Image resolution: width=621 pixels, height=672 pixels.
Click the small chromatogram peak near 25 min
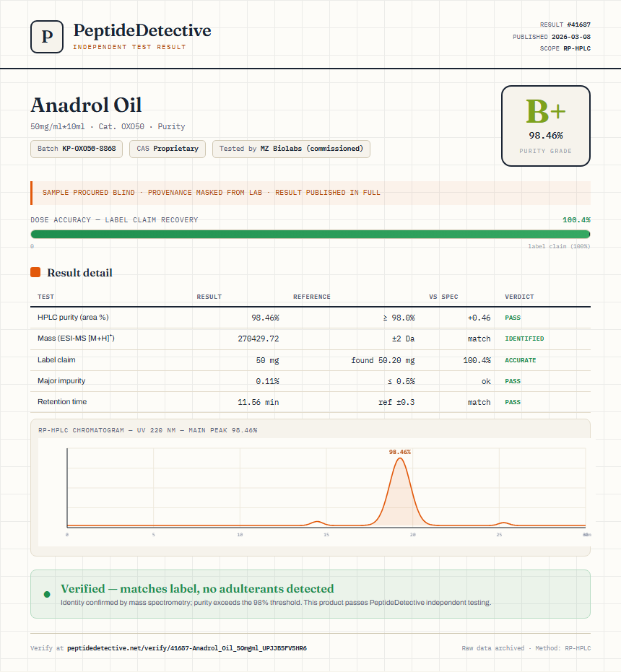click(504, 523)
